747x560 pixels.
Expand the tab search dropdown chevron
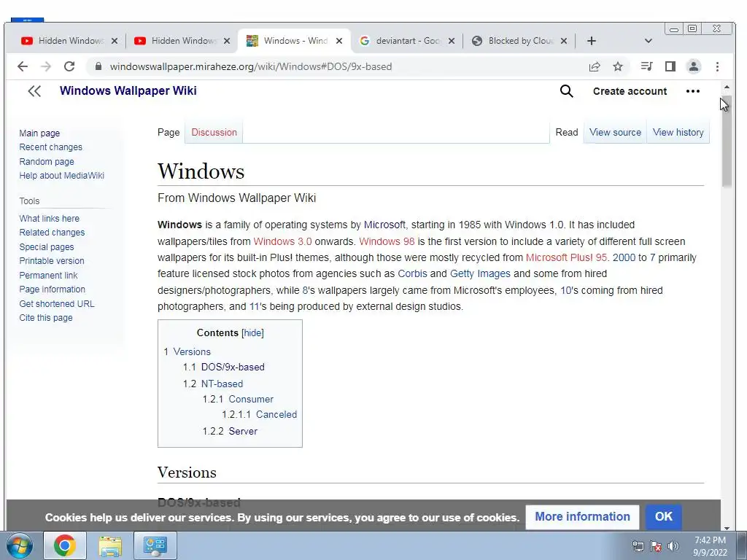[648, 41]
